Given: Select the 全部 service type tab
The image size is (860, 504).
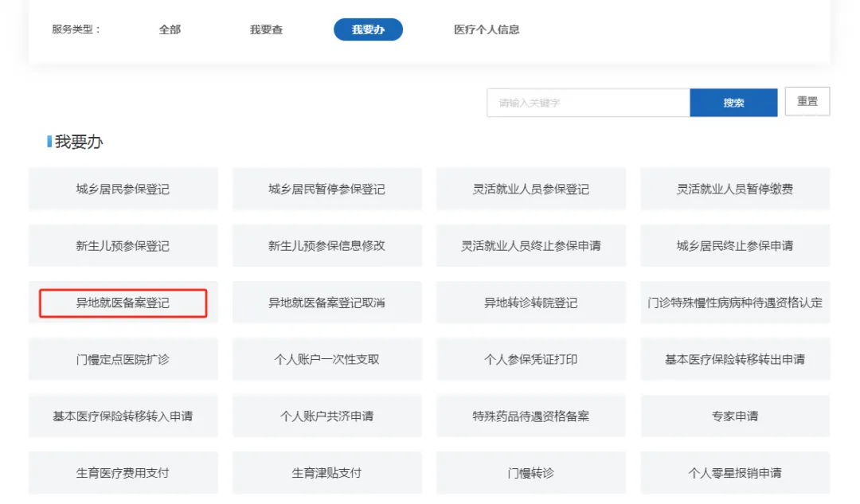Looking at the screenshot, I should pyautogui.click(x=170, y=29).
